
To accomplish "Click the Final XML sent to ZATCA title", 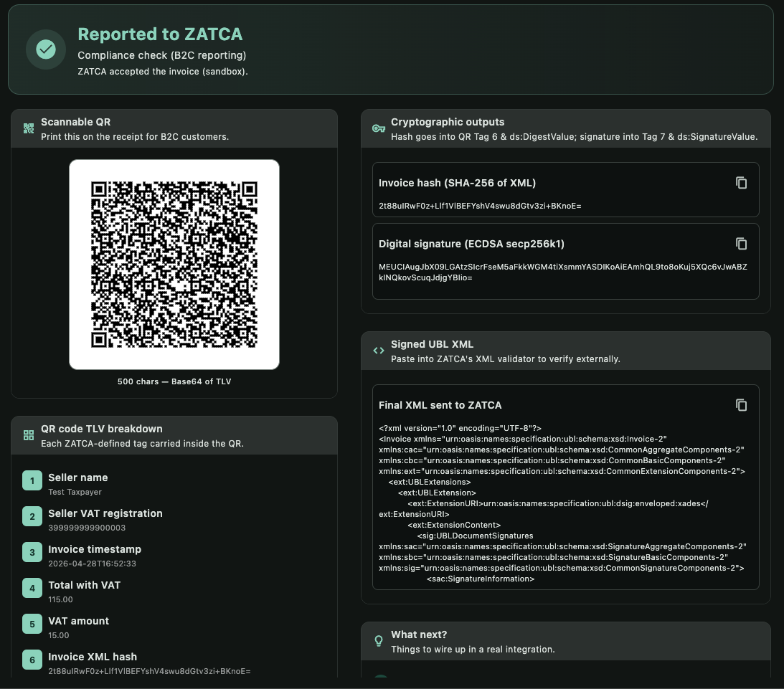I will click(x=440, y=405).
